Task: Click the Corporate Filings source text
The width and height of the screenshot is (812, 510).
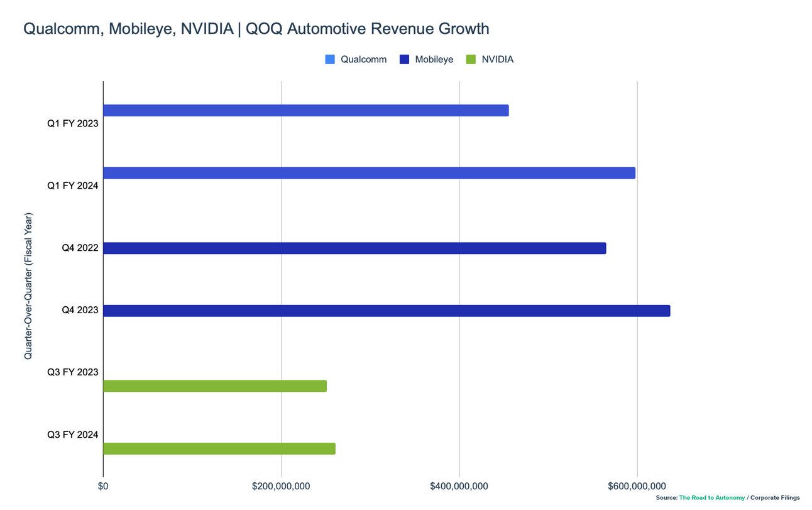Action: [x=776, y=498]
